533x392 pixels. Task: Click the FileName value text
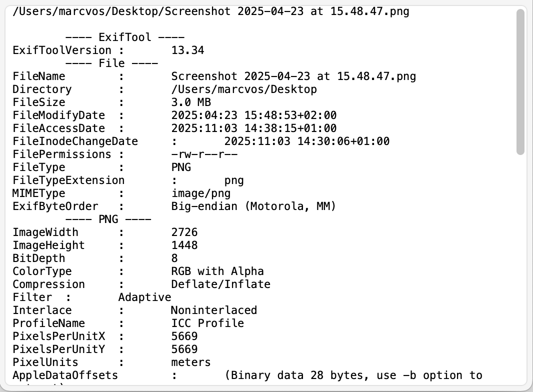[293, 76]
